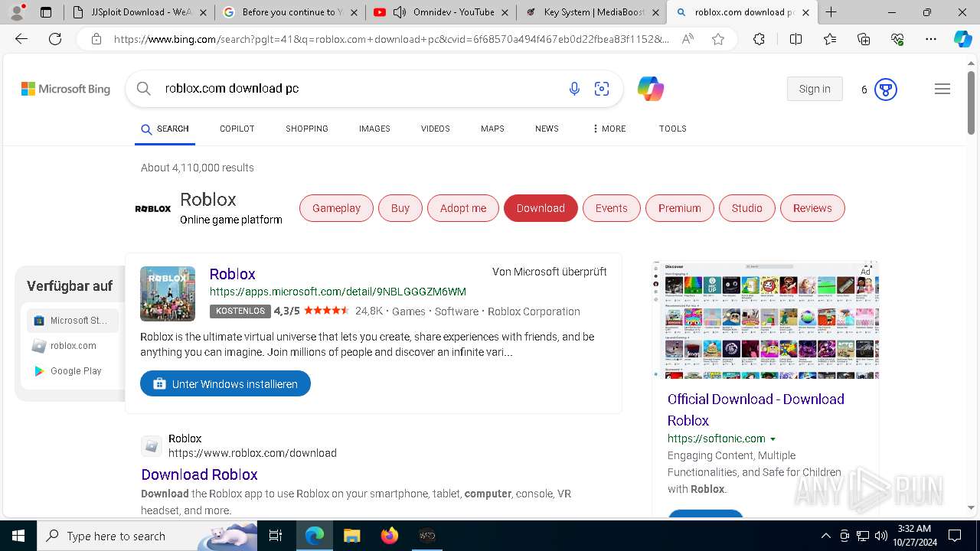View site information lock icon

(96, 39)
